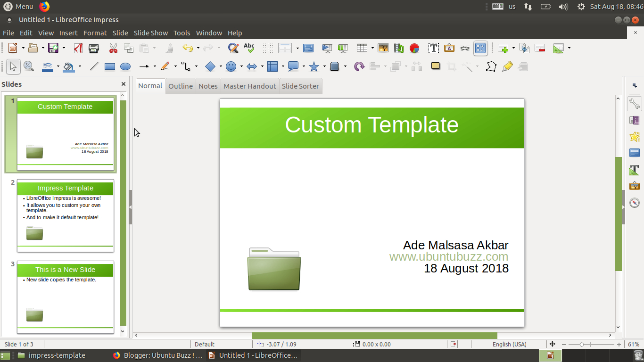Select slide 2 thumbnail Impress Template
Viewport: 644px width, 362px height.
(x=66, y=215)
